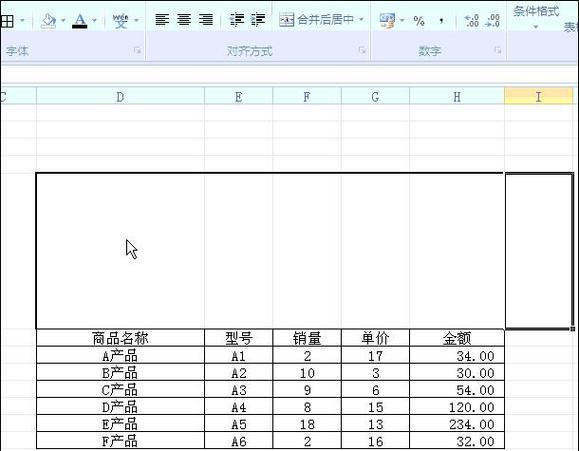Align text right
579x451 pixels.
[206, 20]
